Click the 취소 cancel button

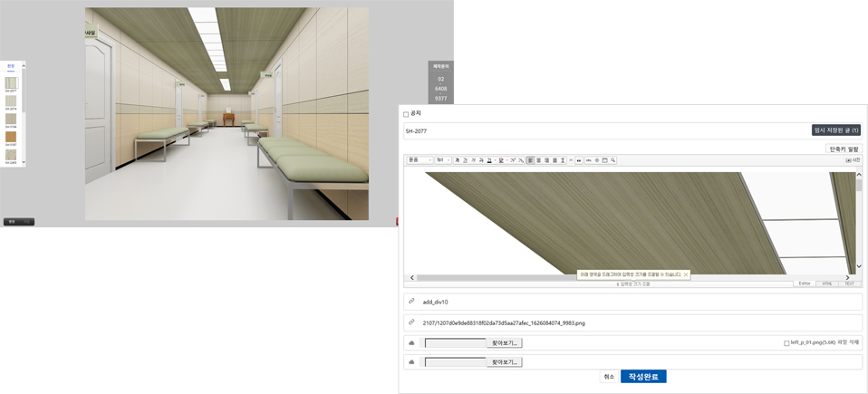point(609,377)
